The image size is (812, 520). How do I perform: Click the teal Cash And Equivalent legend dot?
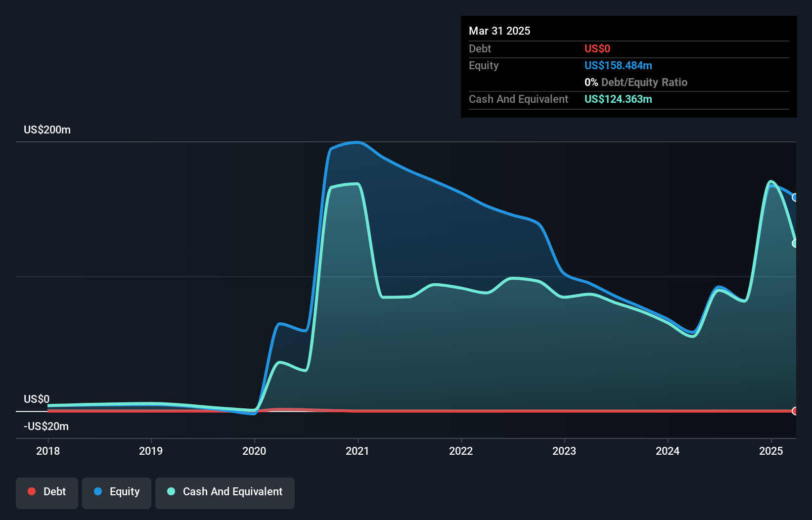[171, 491]
